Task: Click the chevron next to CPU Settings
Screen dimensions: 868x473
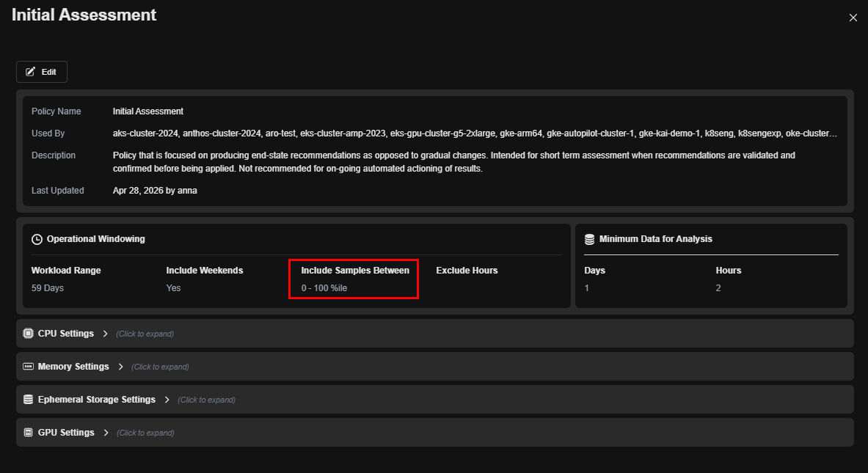Action: [105, 334]
